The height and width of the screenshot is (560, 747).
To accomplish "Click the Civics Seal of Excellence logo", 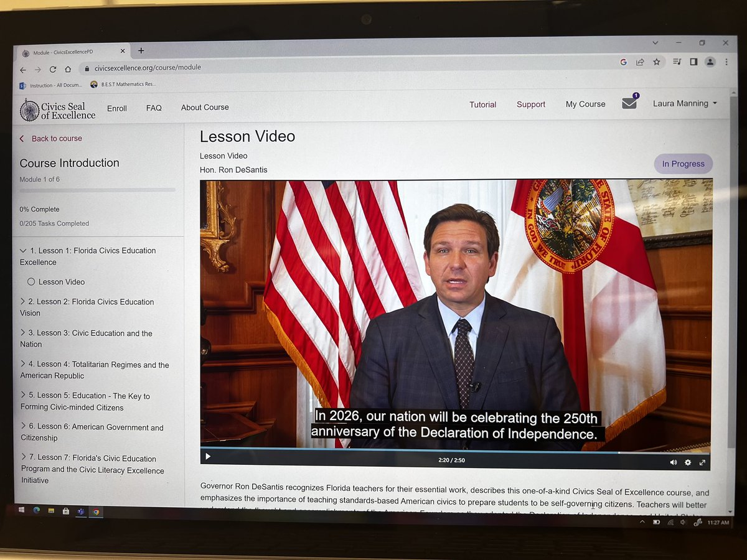I will click(57, 110).
